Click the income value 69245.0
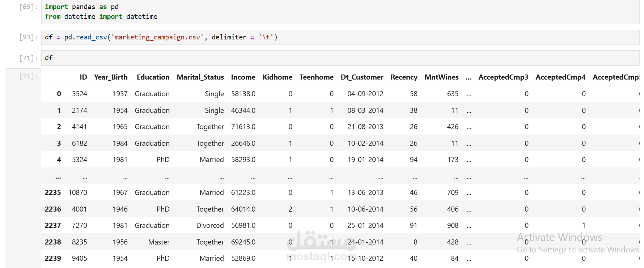This screenshot has height=268, width=644. click(243, 242)
